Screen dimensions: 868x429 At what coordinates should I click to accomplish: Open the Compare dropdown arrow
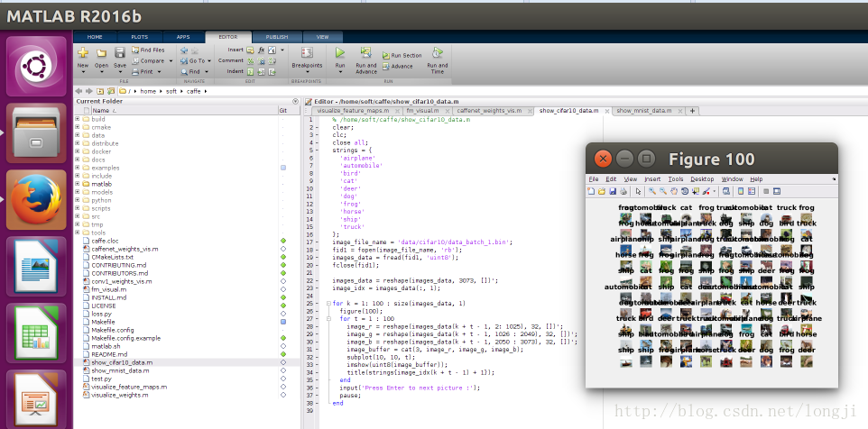coord(171,60)
